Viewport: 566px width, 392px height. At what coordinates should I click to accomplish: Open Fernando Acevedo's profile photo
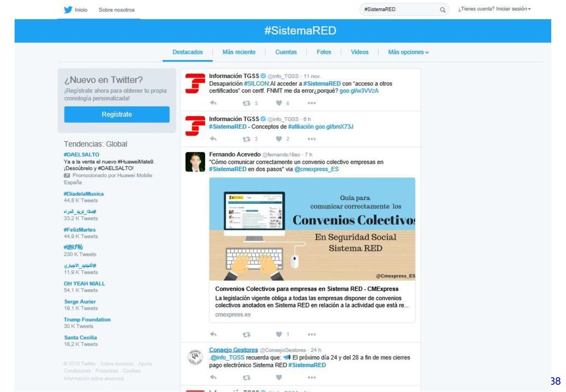(195, 161)
